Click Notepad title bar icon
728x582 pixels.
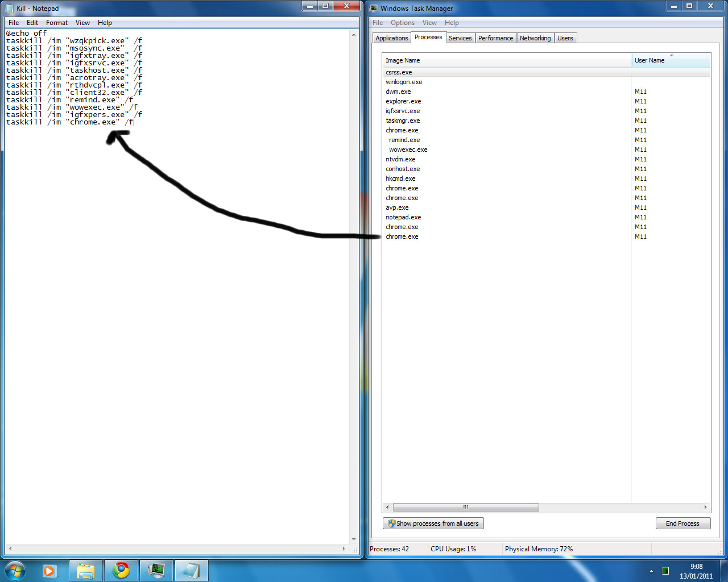coord(9,9)
